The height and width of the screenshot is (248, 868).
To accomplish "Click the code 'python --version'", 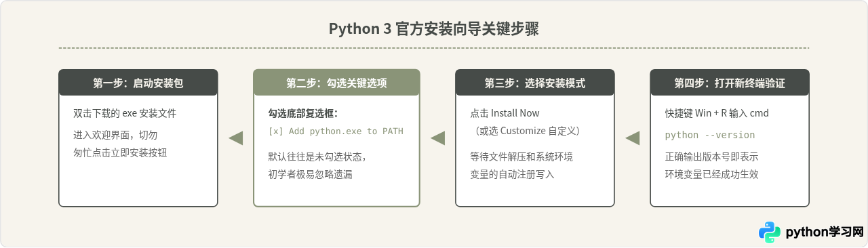I will coord(710,135).
